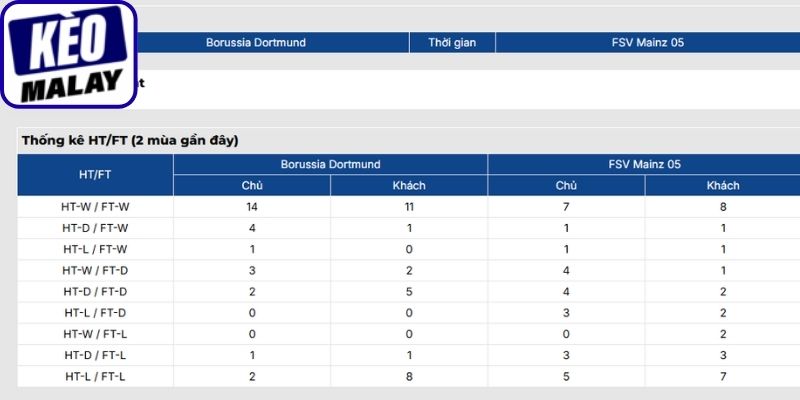Click FSV Mainz 05 table group header
This screenshot has height=400, width=800.
click(x=644, y=164)
